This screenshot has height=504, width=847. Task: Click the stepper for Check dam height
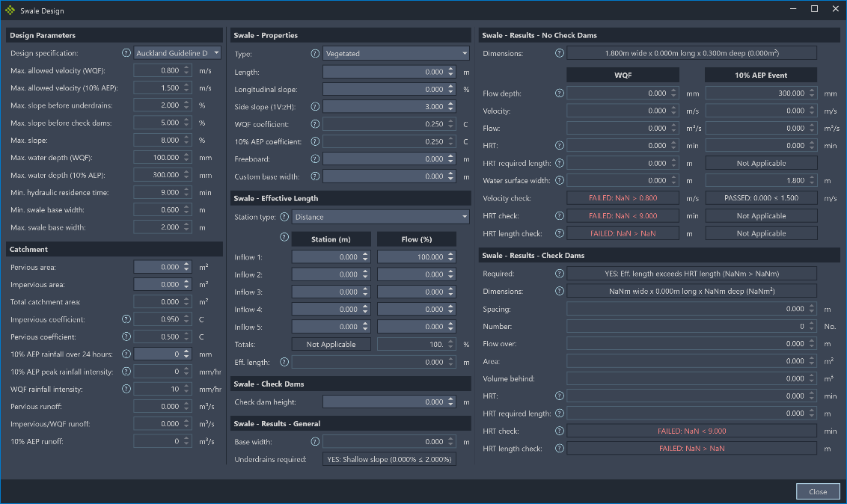coord(450,402)
